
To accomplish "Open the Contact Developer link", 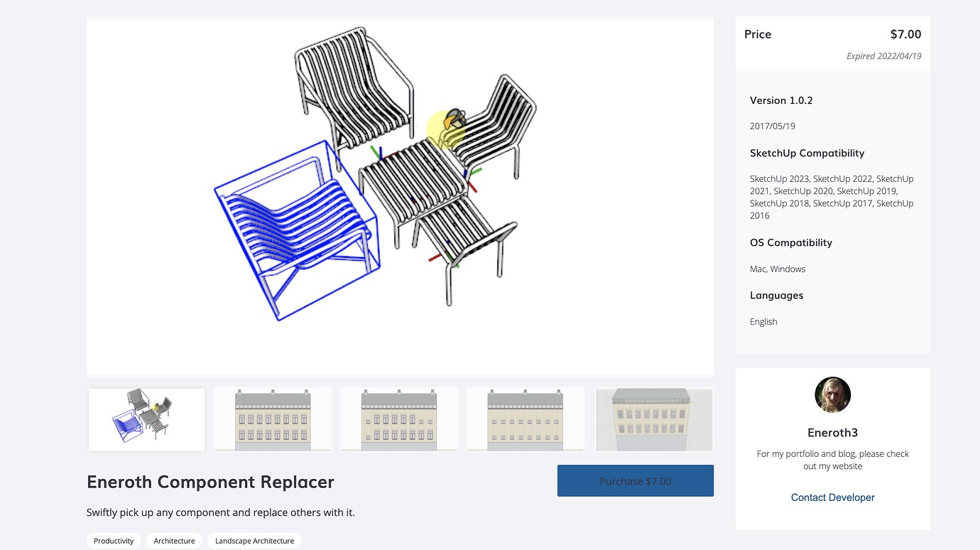I will pyautogui.click(x=832, y=497).
